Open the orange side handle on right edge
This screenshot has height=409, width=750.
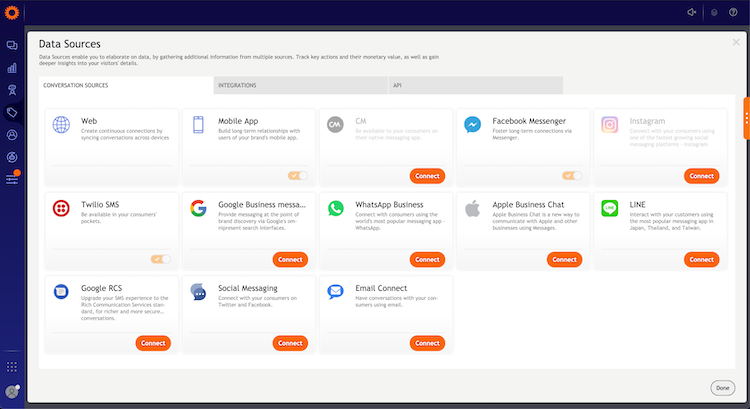[746, 118]
